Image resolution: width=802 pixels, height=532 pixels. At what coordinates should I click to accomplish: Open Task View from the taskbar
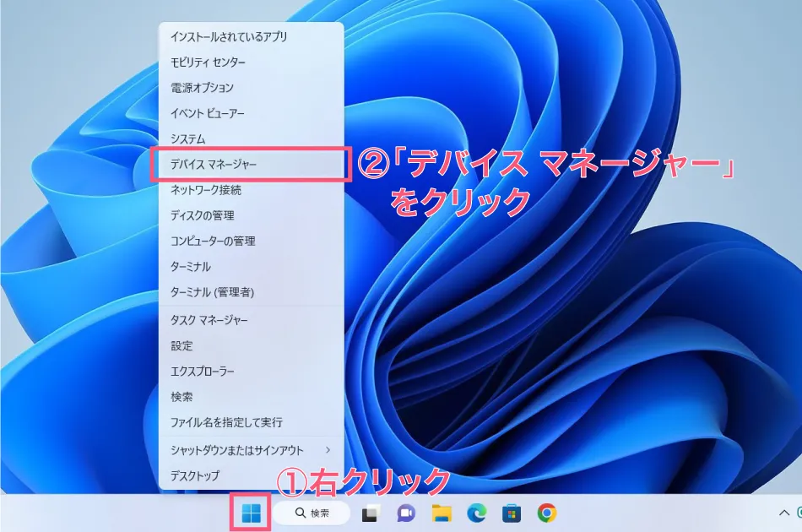371,513
